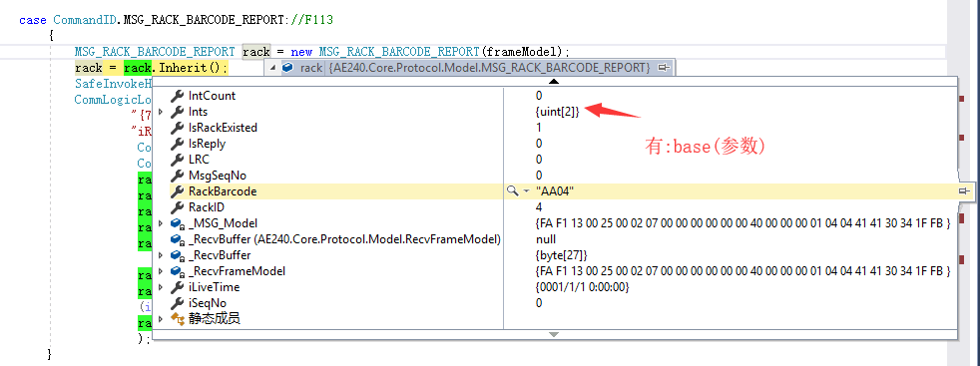The width and height of the screenshot is (980, 366).
Task: Click the scroll-up arrow atop the DataTip
Action: coord(554,82)
